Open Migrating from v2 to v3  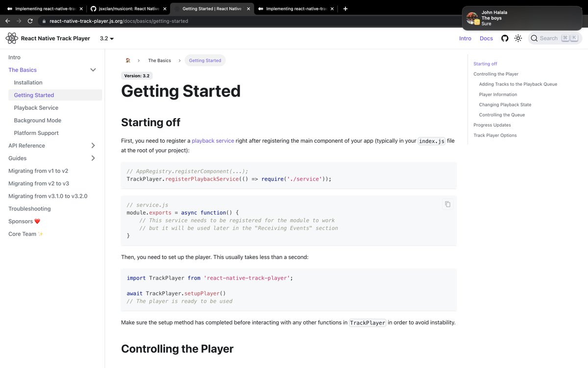(39, 184)
